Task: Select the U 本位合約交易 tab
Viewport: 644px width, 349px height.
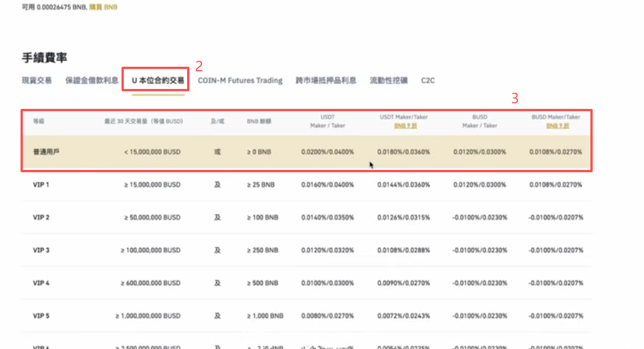Action: click(x=157, y=80)
